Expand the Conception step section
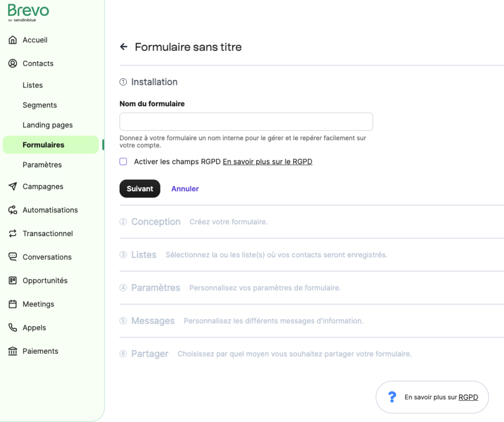The image size is (504, 422). (x=156, y=222)
